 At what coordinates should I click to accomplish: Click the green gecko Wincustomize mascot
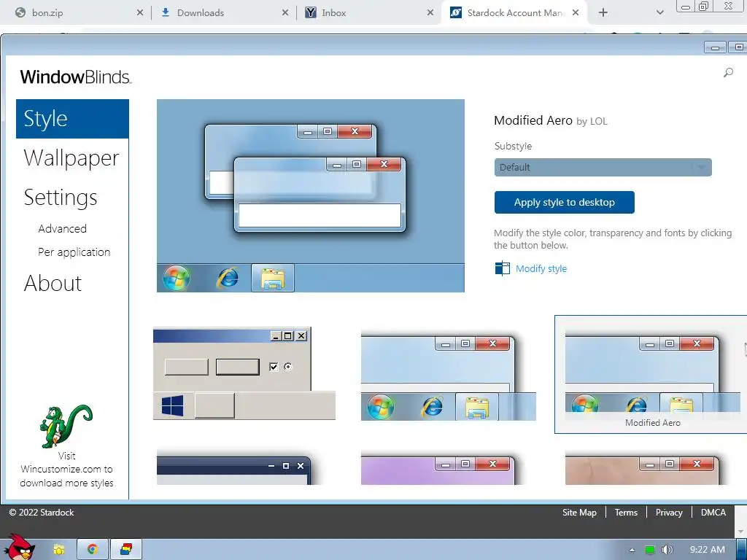pos(66,426)
